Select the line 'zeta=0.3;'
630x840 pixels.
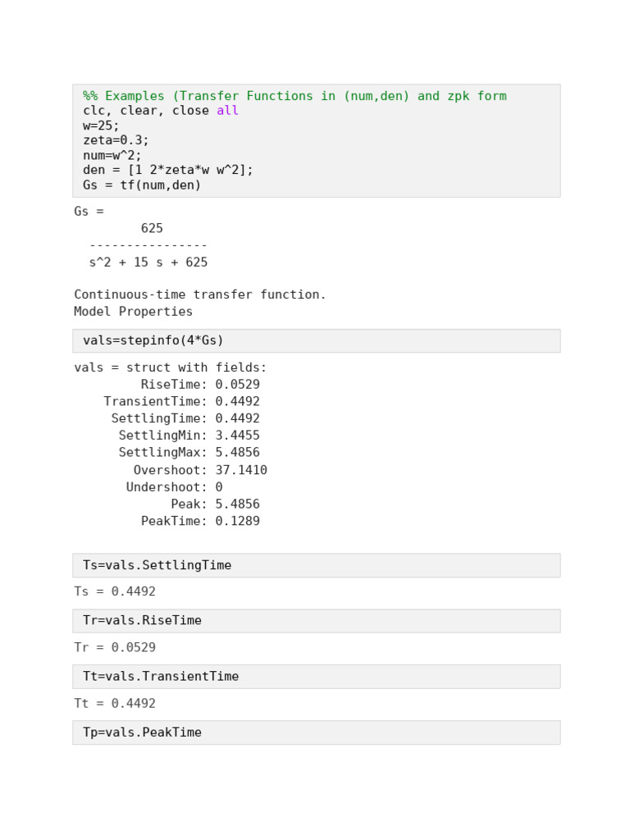coord(116,139)
